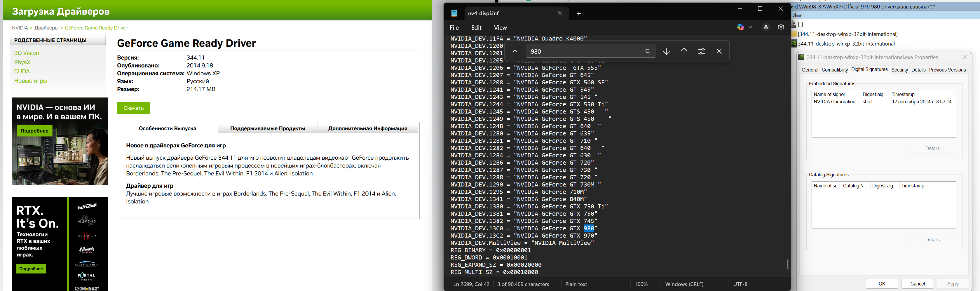The image size is (980, 291).
Task: Expand the replace row with the find bar chevron
Action: click(515, 51)
